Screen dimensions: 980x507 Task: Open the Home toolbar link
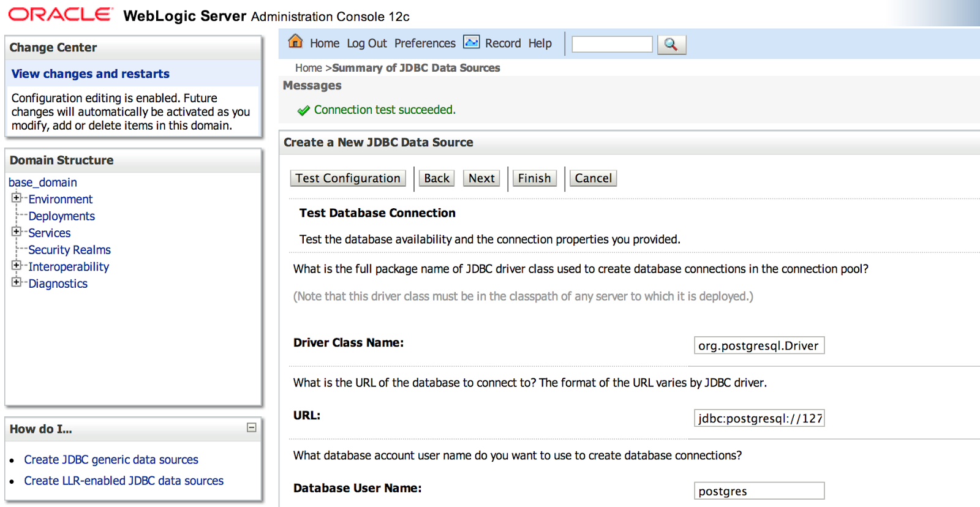coord(325,43)
